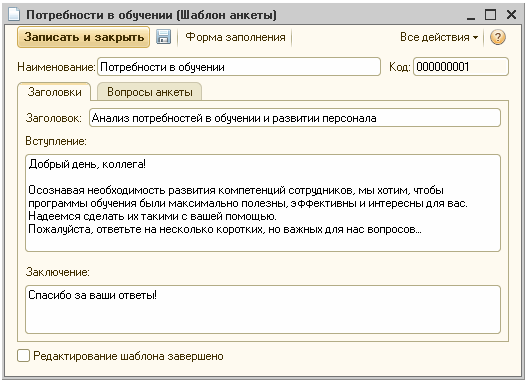Click the floppy disk save icon
The height and width of the screenshot is (382, 528).
click(163, 37)
